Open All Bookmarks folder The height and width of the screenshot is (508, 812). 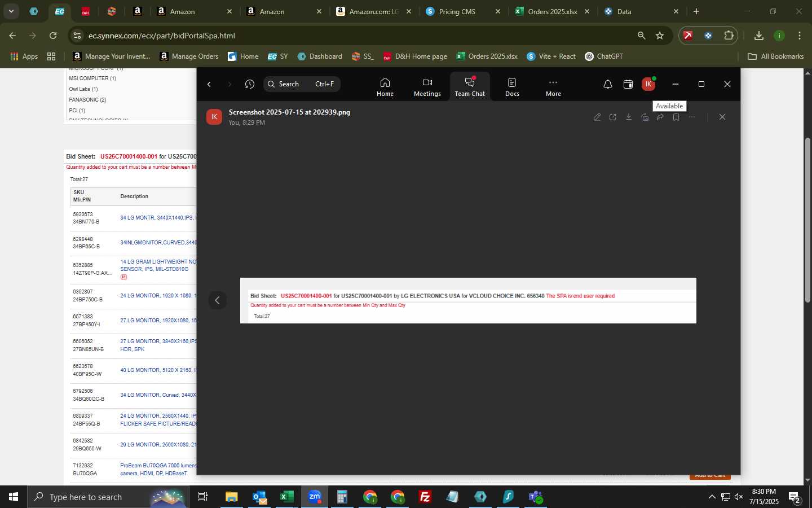coord(775,56)
